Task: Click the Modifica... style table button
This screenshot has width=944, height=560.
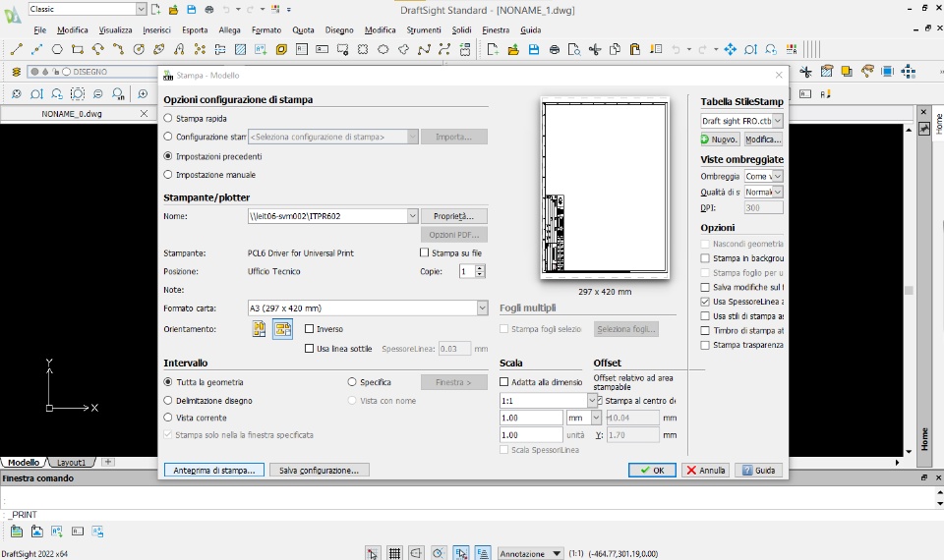Action: click(763, 139)
